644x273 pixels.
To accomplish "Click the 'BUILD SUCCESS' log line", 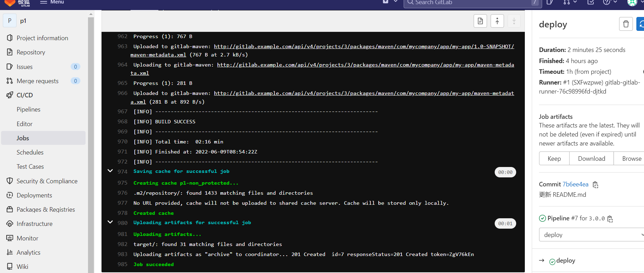I will tap(165, 122).
